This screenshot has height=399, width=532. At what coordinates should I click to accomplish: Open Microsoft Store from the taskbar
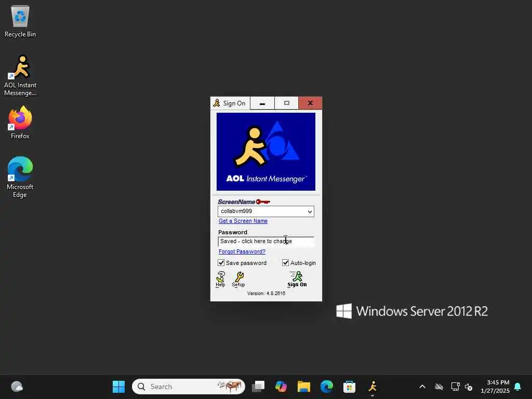[349, 387]
